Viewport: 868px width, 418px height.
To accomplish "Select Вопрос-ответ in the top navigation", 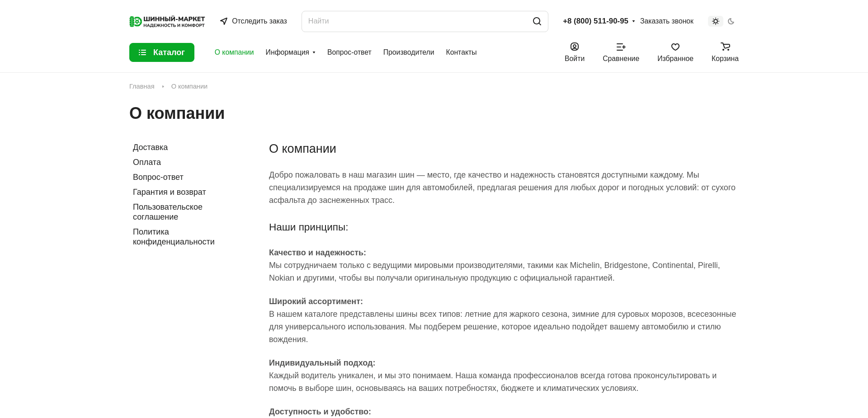I will point(349,52).
